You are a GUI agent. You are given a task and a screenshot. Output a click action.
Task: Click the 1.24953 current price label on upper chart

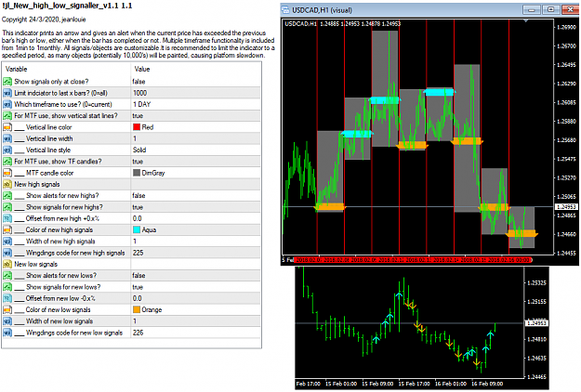tap(566, 206)
